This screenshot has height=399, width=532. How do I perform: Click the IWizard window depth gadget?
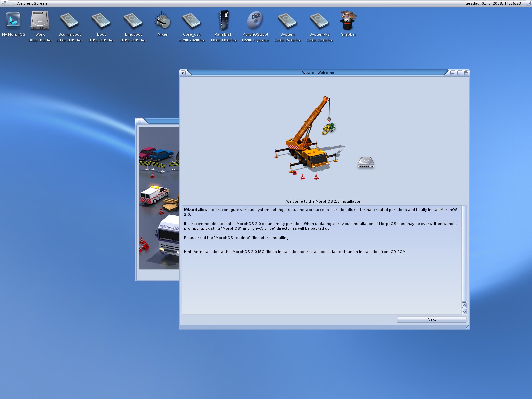[x=466, y=73]
